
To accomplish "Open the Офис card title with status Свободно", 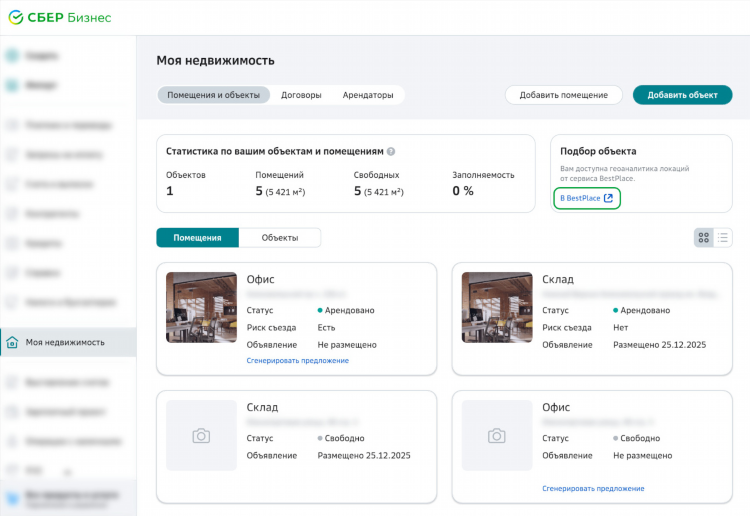I will [556, 407].
